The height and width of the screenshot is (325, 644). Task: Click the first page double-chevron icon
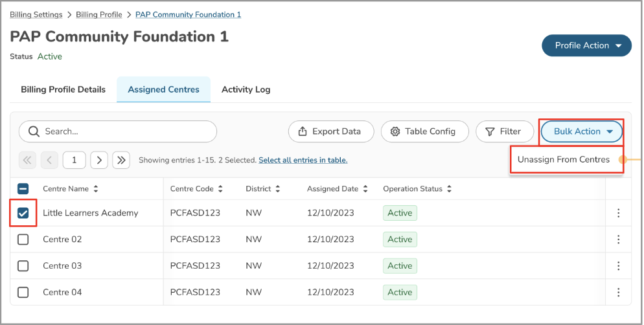[27, 160]
